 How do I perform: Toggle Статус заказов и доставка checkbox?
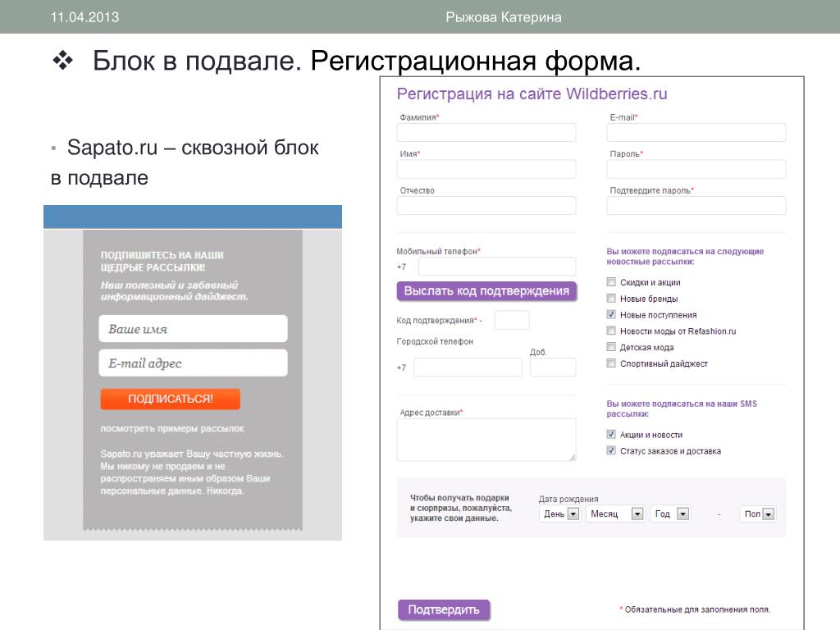(x=611, y=450)
